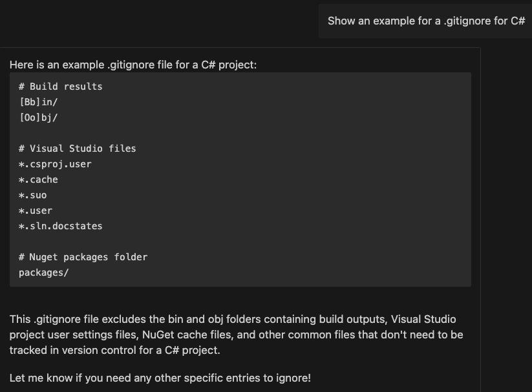Click the "# Build results" comment line

(60, 87)
